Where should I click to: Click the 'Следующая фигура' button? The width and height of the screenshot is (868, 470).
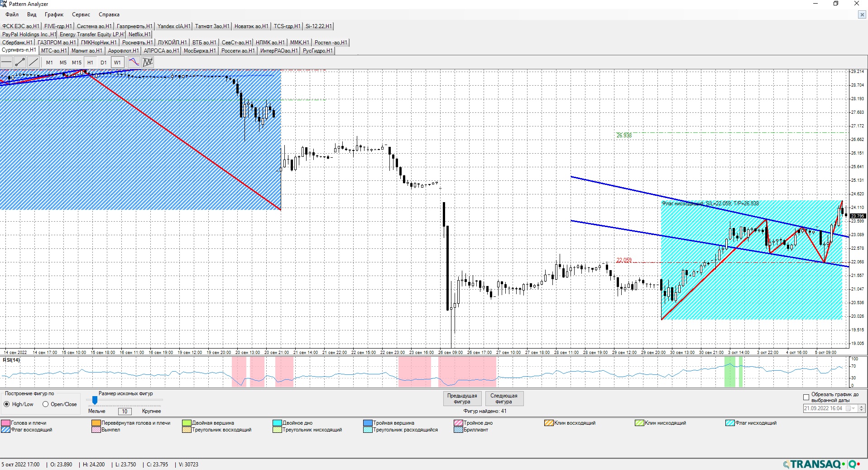(504, 398)
